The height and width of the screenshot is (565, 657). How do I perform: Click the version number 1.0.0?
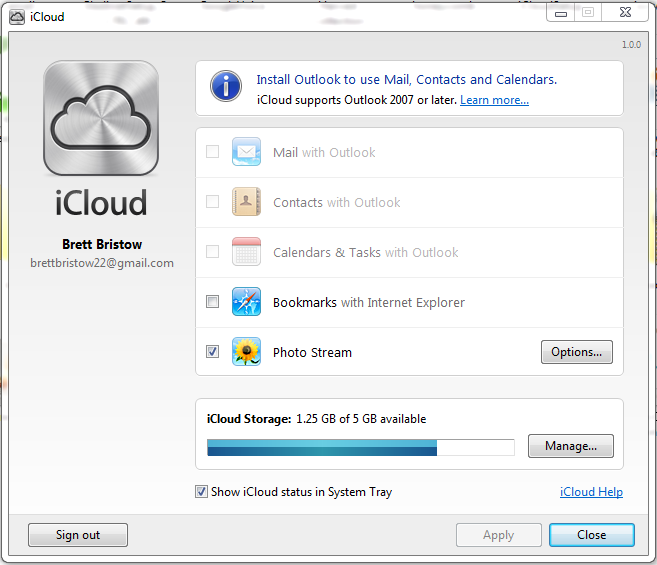click(631, 45)
